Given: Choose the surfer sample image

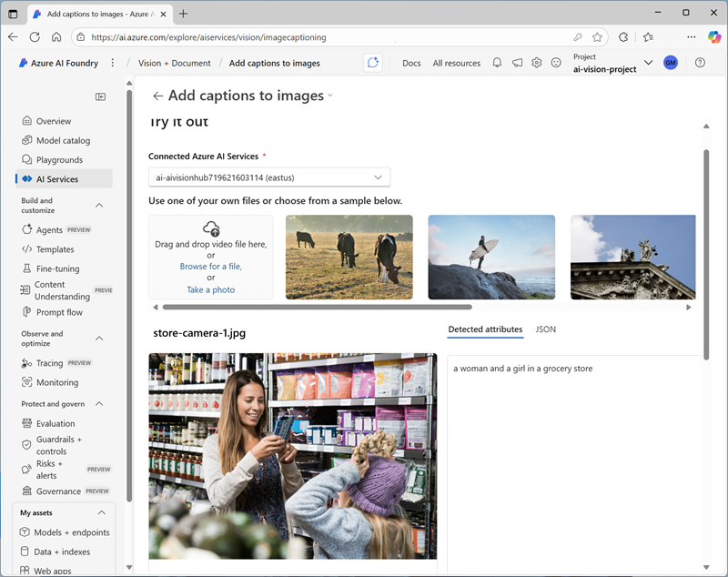Looking at the screenshot, I should click(x=491, y=257).
